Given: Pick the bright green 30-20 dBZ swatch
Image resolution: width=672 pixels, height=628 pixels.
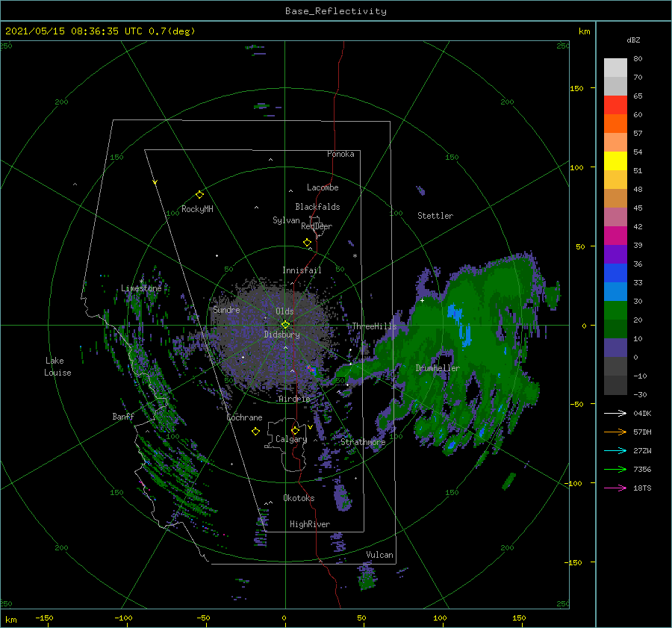Looking at the screenshot, I should tap(615, 311).
